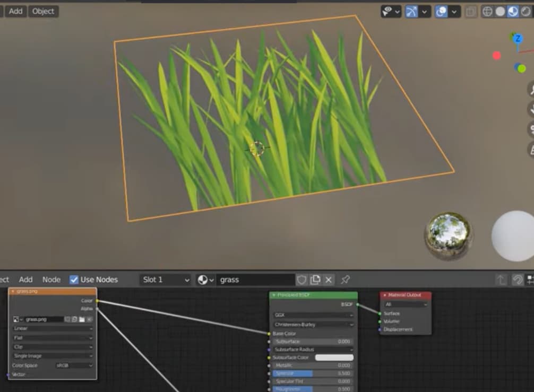534x392 pixels.
Task: Pin the grass material in shader editor
Action: [346, 280]
